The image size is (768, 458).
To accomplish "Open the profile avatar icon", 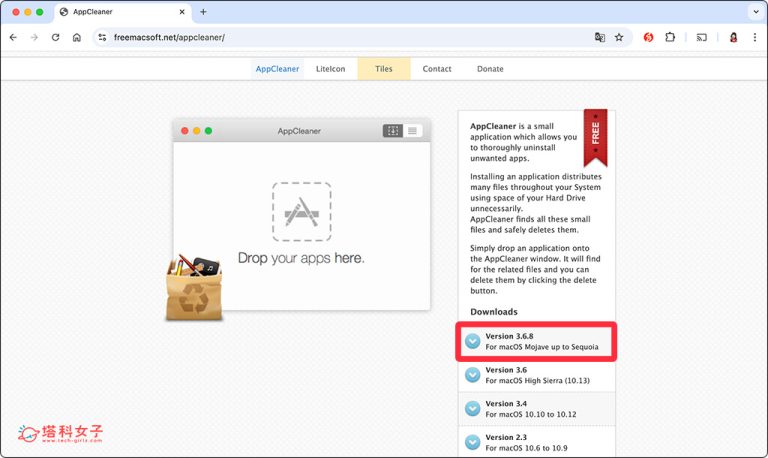I will (x=733, y=37).
